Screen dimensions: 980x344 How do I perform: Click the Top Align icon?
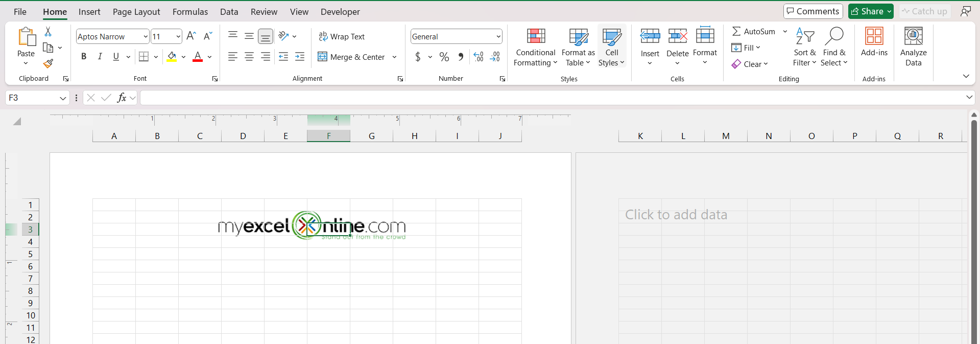pyautogui.click(x=233, y=36)
